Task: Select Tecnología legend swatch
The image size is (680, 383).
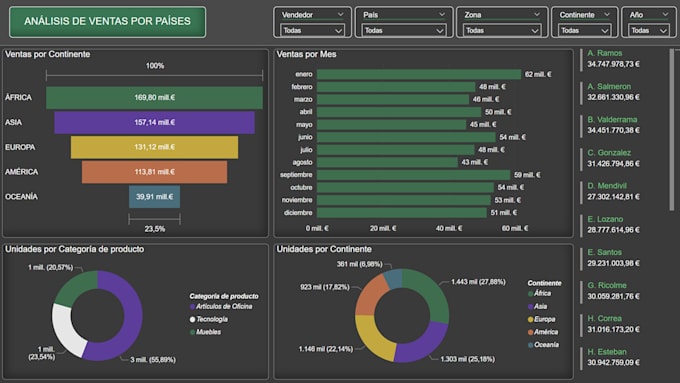Action: [192, 319]
